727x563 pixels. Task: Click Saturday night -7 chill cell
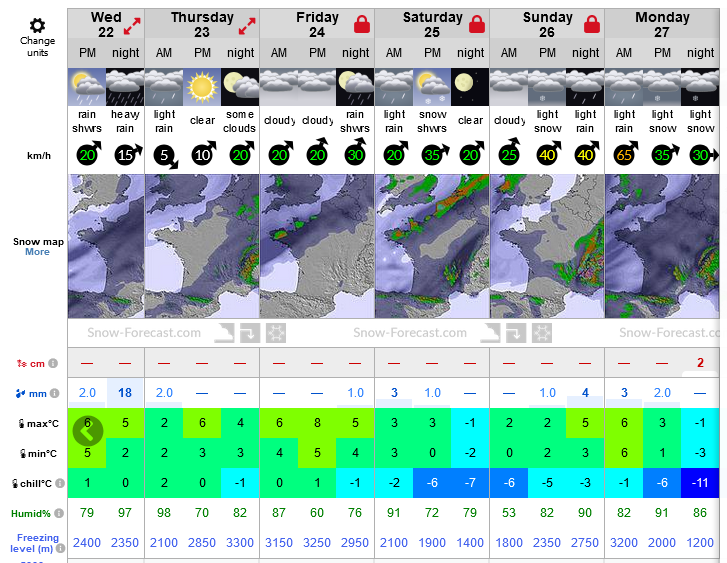click(470, 483)
